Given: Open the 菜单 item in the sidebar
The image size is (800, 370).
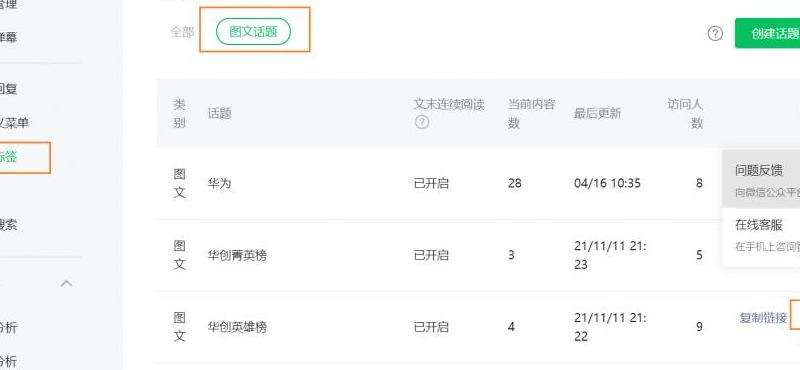Looking at the screenshot, I should pyautogui.click(x=14, y=122).
